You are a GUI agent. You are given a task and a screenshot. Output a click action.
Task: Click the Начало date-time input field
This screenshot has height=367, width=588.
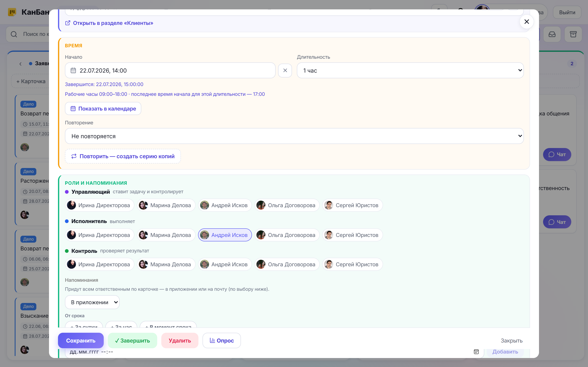tap(170, 70)
